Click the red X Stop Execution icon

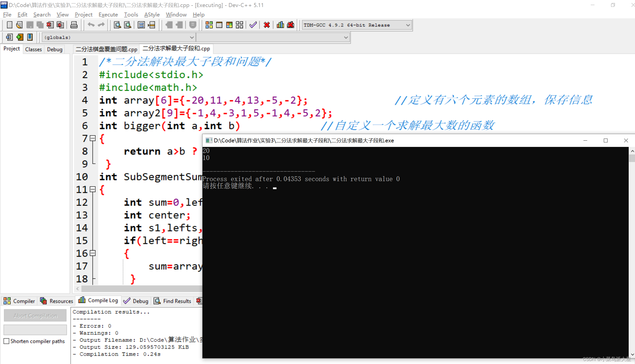(267, 25)
